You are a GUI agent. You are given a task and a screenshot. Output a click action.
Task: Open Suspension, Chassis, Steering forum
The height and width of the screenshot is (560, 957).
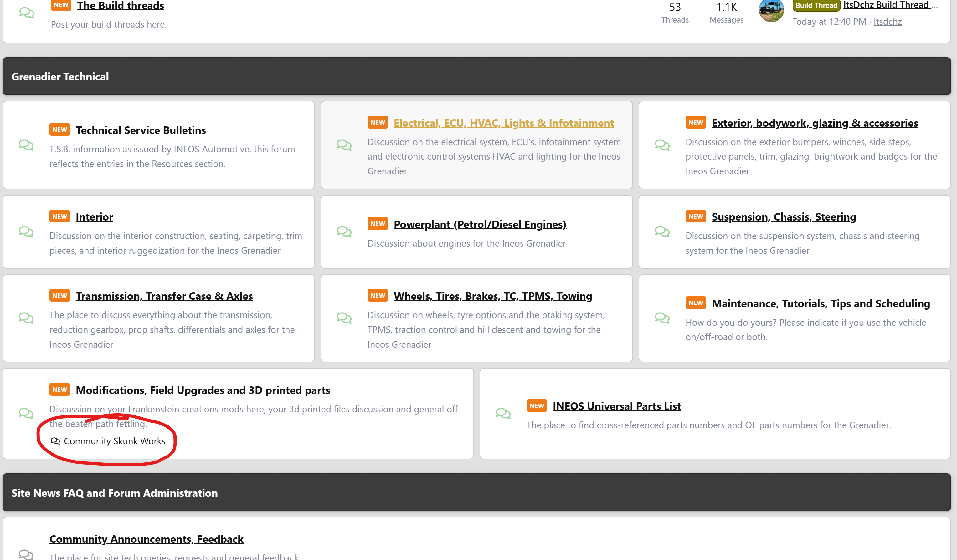(784, 216)
